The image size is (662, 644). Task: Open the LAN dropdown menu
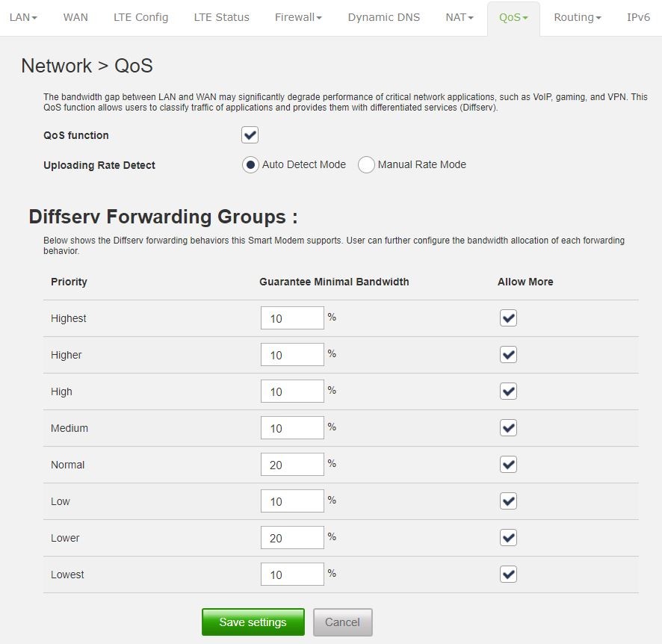23,17
